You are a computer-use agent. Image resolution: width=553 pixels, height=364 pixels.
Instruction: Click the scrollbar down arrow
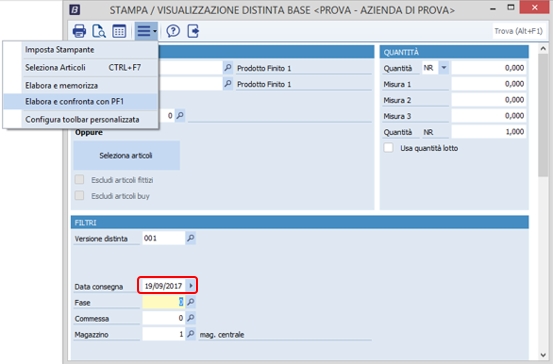[543, 355]
